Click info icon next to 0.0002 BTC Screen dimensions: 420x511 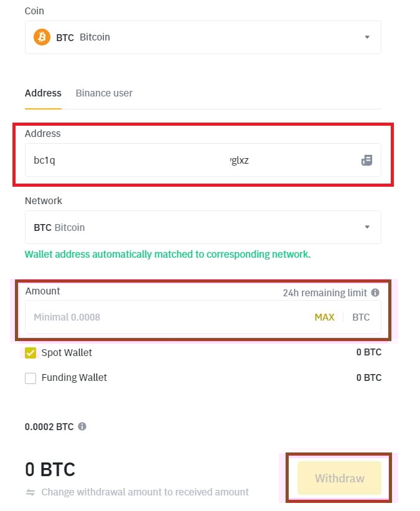(82, 427)
